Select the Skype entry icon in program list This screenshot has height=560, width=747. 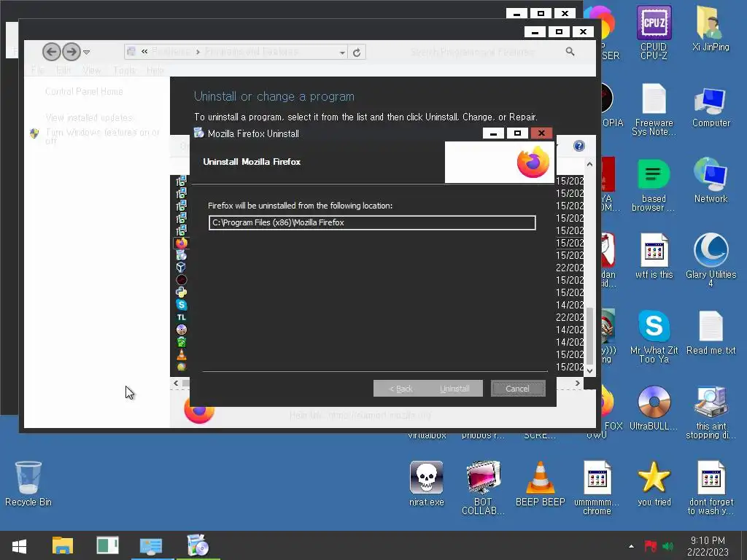pos(181,305)
